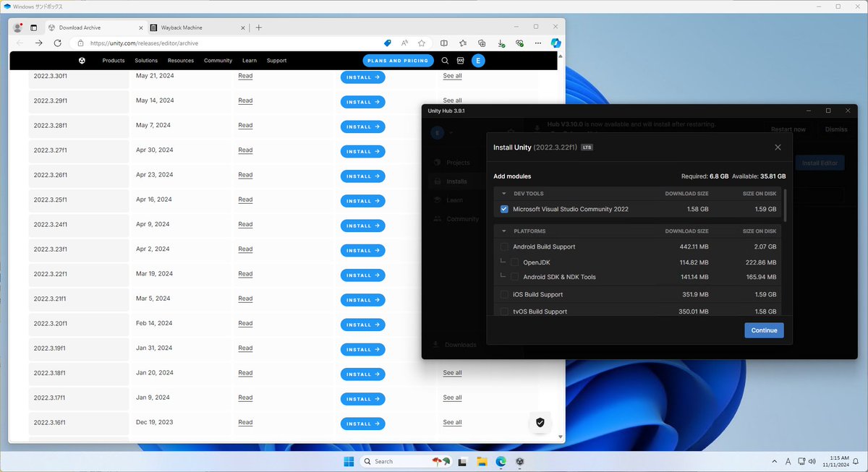Open Browser essentials heart icon

click(x=519, y=43)
